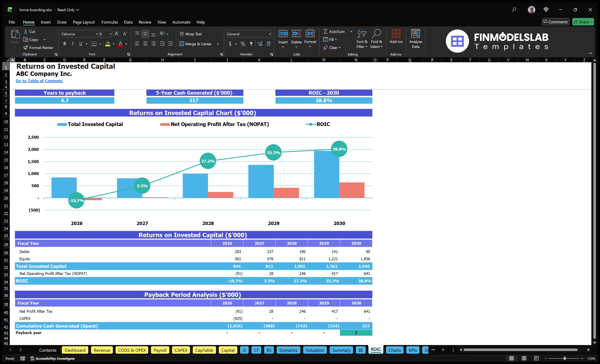
Task: Open Sort & Filter options
Action: [362, 39]
